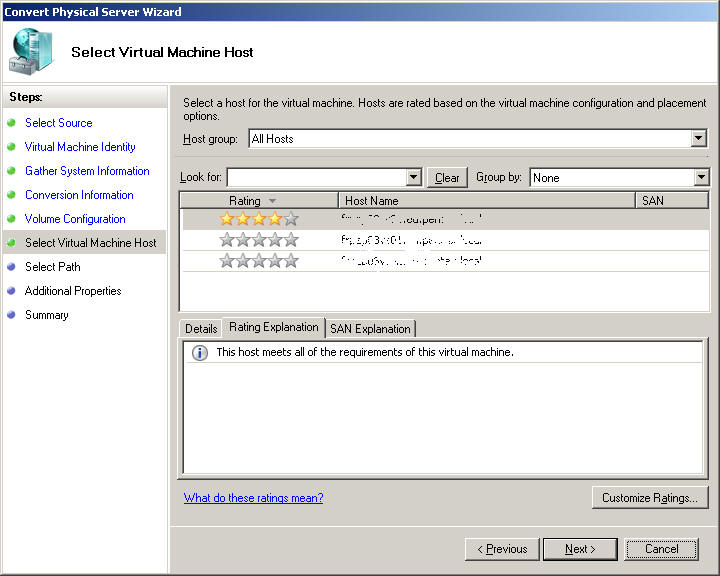Open 'What do these ratings mean?' link

(253, 498)
